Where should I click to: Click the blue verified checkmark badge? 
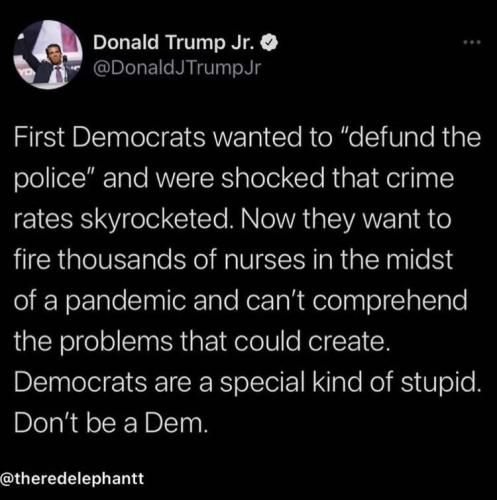(x=271, y=42)
